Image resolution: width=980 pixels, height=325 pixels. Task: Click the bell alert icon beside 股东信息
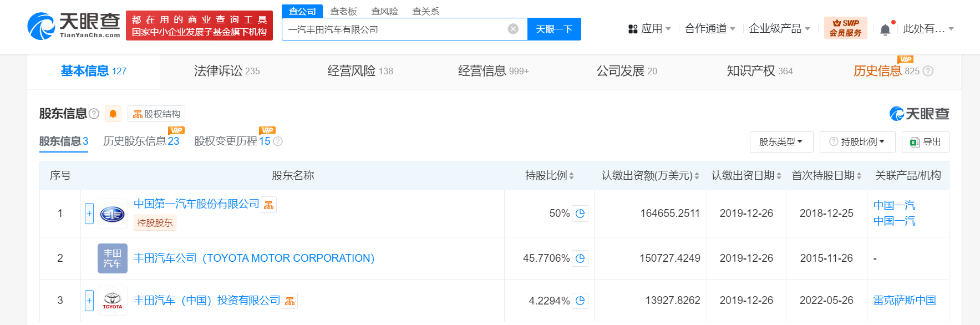[x=113, y=114]
